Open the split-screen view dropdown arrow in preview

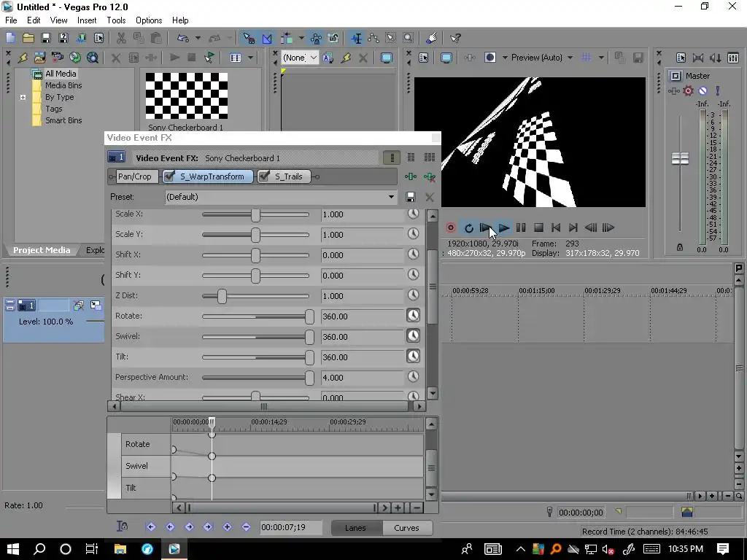click(x=505, y=58)
